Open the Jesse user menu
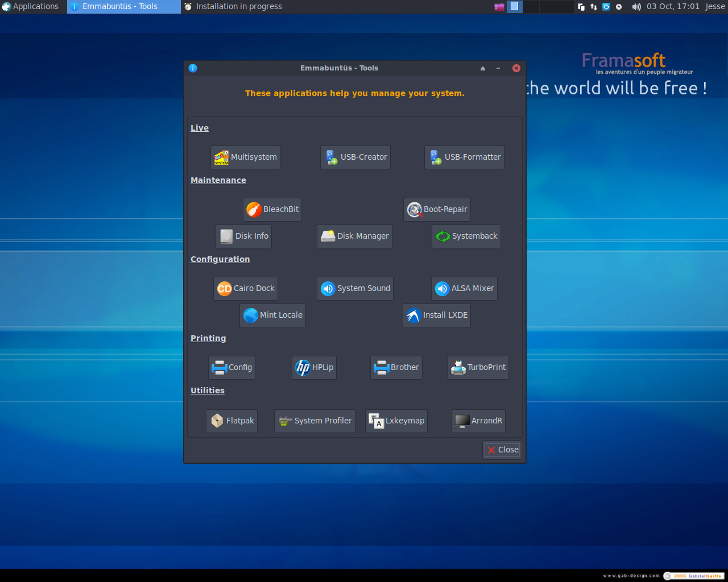The height and width of the screenshot is (582, 728). pyautogui.click(x=715, y=7)
